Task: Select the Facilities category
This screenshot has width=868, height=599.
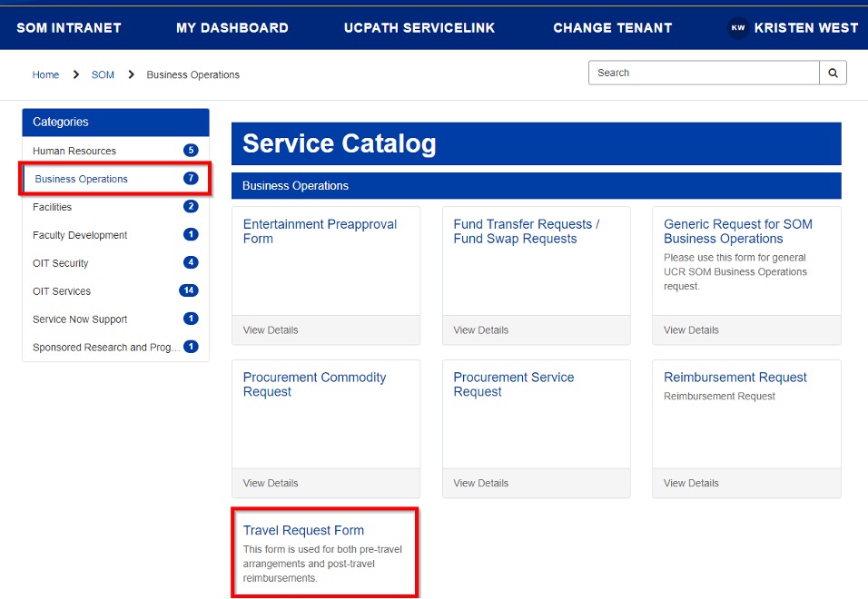Action: [x=53, y=208]
